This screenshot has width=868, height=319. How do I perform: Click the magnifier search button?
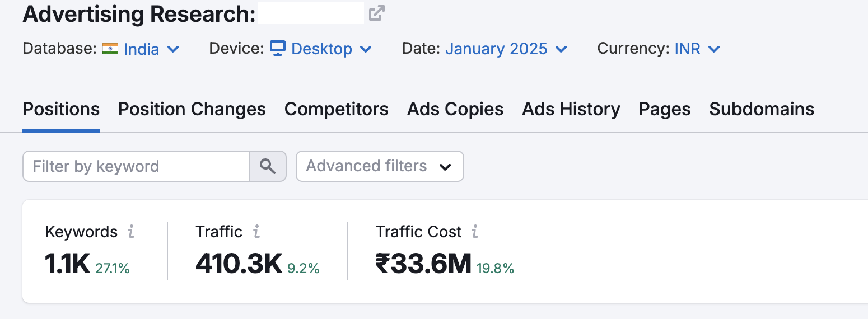click(268, 166)
